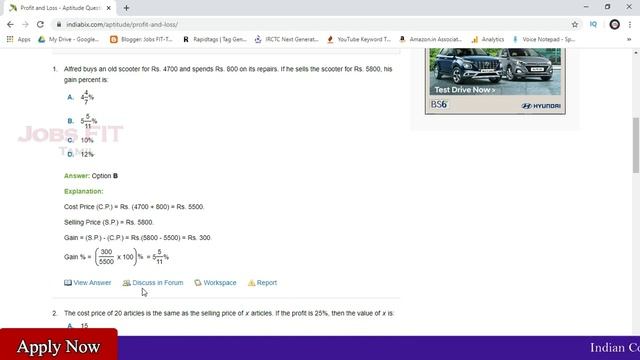The height and width of the screenshot is (360, 640).
Task: Open the Chrome profile avatar
Action: (x=614, y=24)
